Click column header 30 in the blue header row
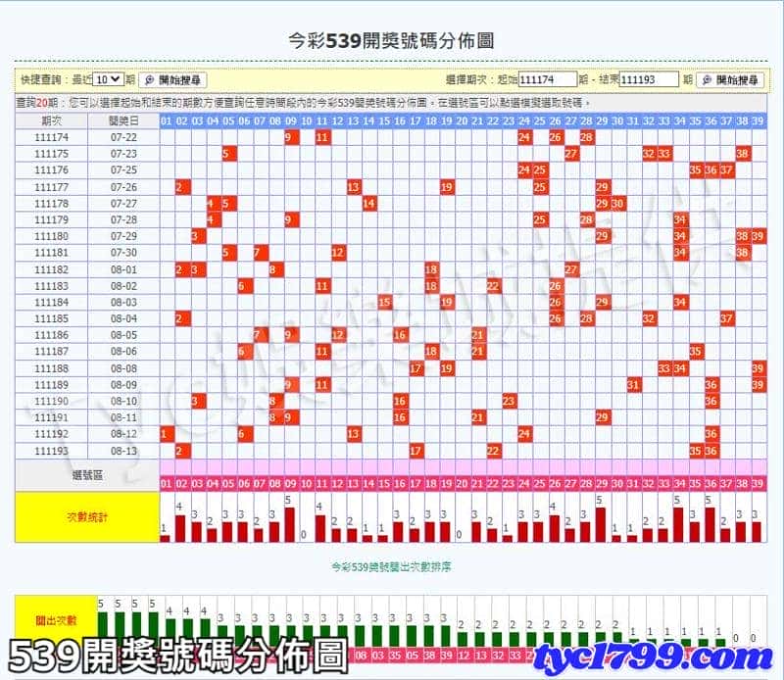The width and height of the screenshot is (784, 680). (617, 121)
